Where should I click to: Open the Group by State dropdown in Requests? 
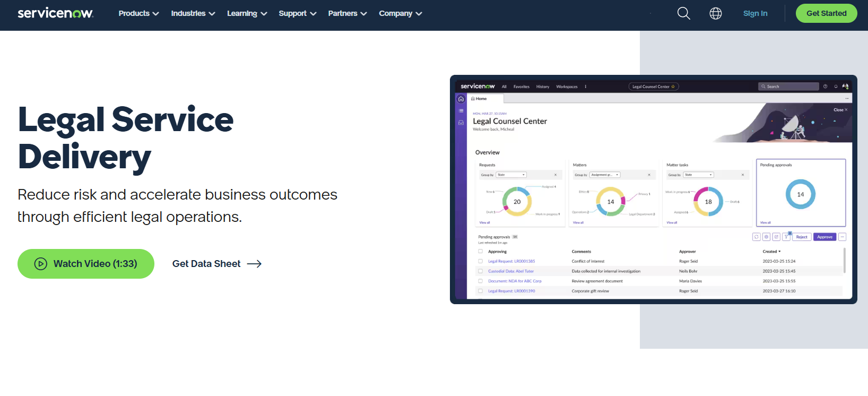(511, 175)
